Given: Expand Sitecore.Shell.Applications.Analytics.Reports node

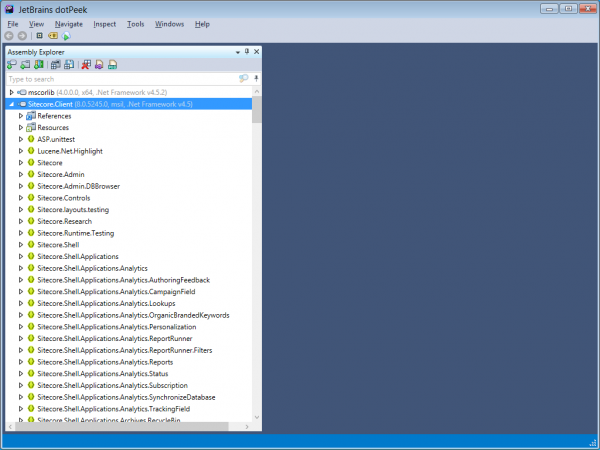Looking at the screenshot, I should (x=21, y=362).
